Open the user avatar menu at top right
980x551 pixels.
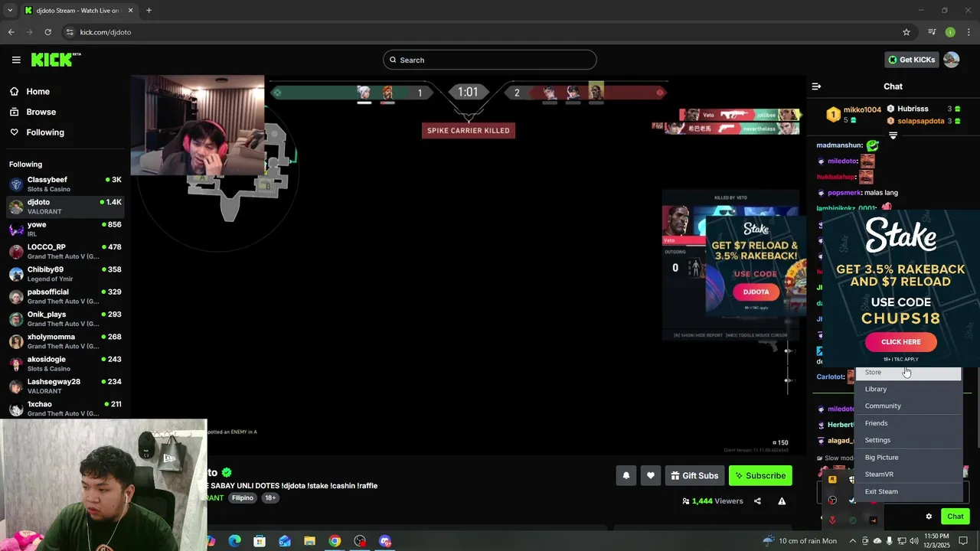(x=952, y=60)
